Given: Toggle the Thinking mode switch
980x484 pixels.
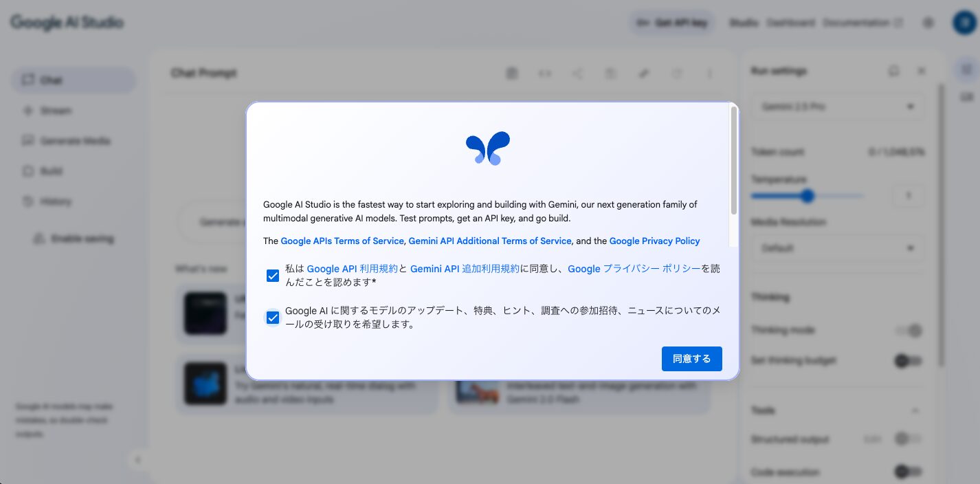Looking at the screenshot, I should click(908, 331).
